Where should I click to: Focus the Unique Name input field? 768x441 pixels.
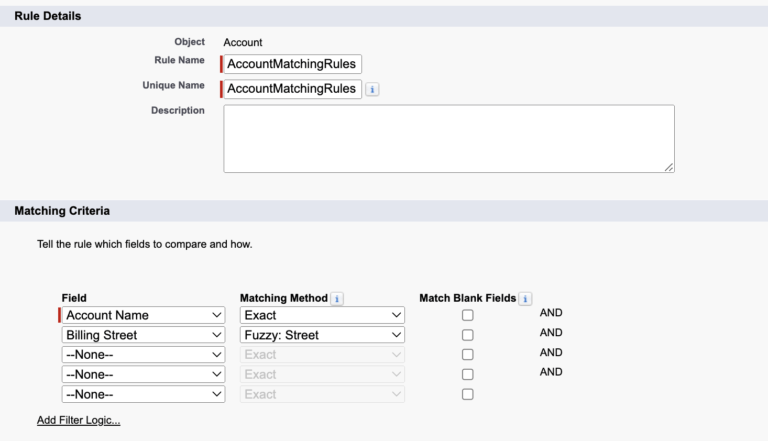click(x=291, y=88)
